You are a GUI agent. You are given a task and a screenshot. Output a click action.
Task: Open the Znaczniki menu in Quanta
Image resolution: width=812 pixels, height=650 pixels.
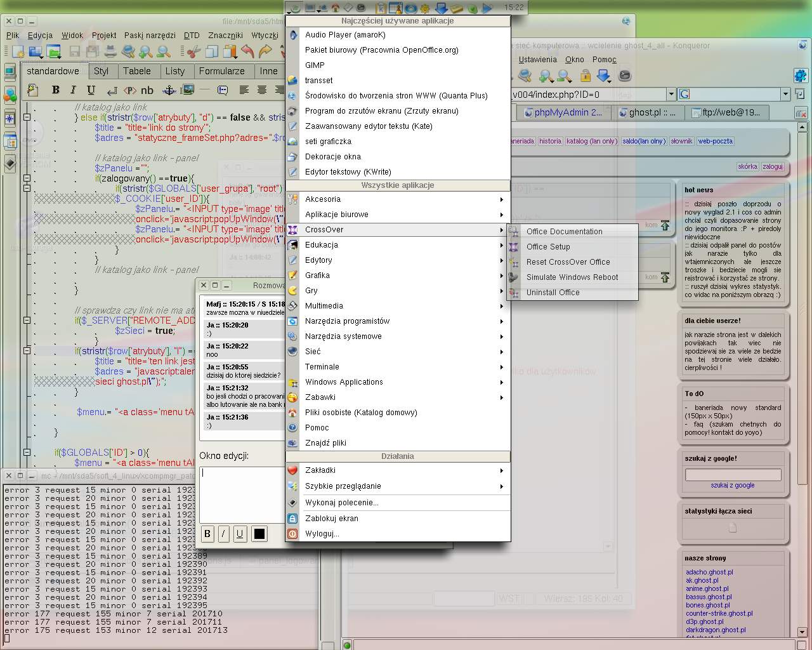225,36
